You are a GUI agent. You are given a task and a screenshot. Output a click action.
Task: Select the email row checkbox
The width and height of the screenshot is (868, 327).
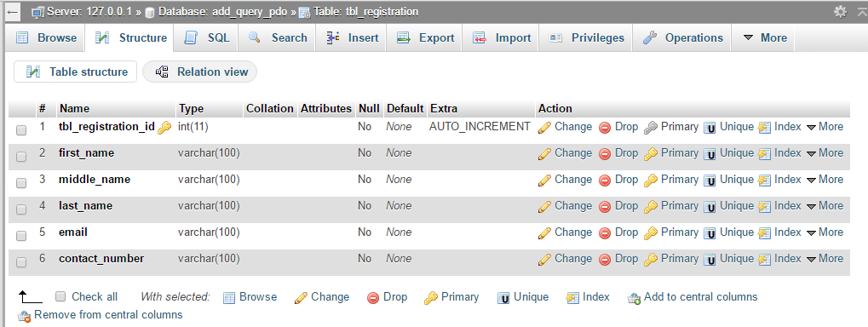[21, 236]
